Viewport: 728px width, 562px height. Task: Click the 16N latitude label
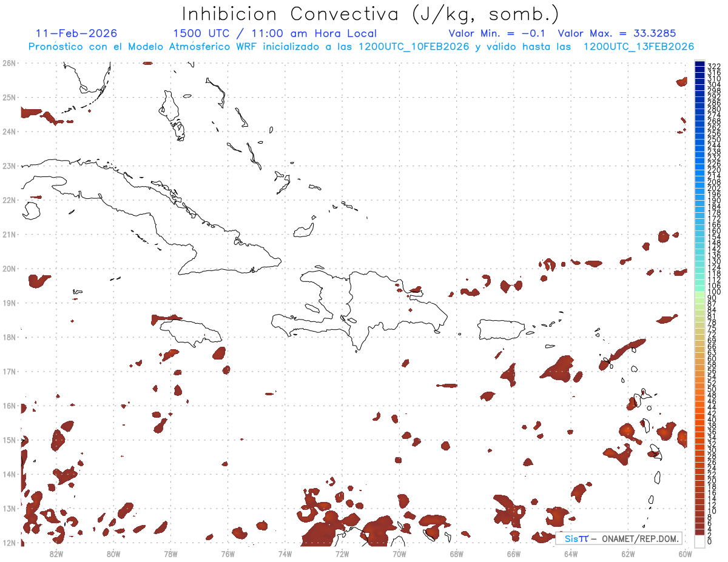8,406
